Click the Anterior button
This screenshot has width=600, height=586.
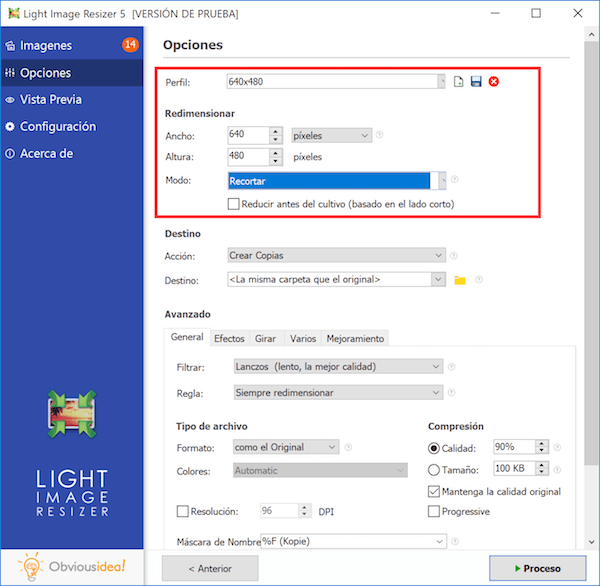tap(210, 569)
